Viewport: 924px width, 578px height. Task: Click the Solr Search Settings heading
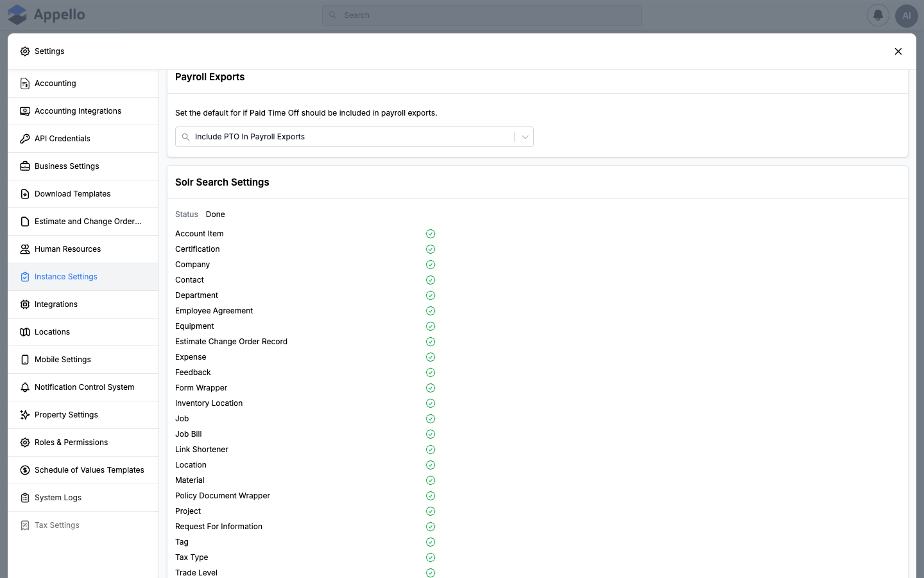tap(222, 182)
